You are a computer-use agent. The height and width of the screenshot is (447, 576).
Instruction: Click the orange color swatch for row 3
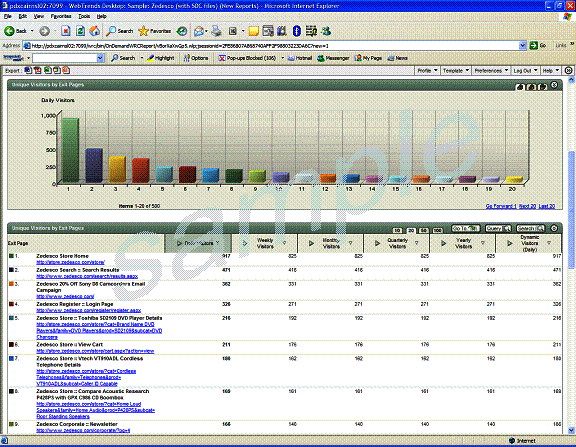tap(11, 284)
